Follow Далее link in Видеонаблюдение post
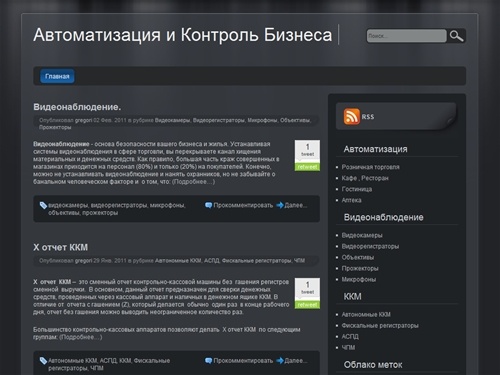500x375 pixels. 296,205
